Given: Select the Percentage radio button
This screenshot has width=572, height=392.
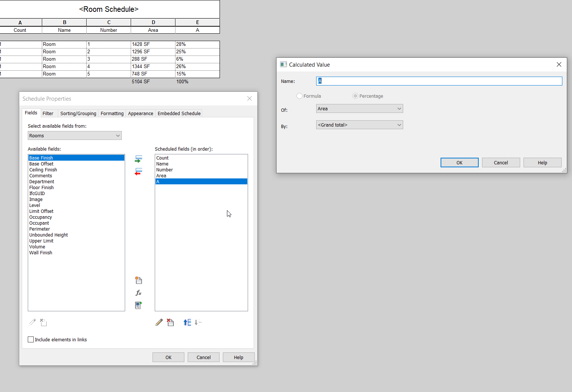Looking at the screenshot, I should pyautogui.click(x=355, y=96).
